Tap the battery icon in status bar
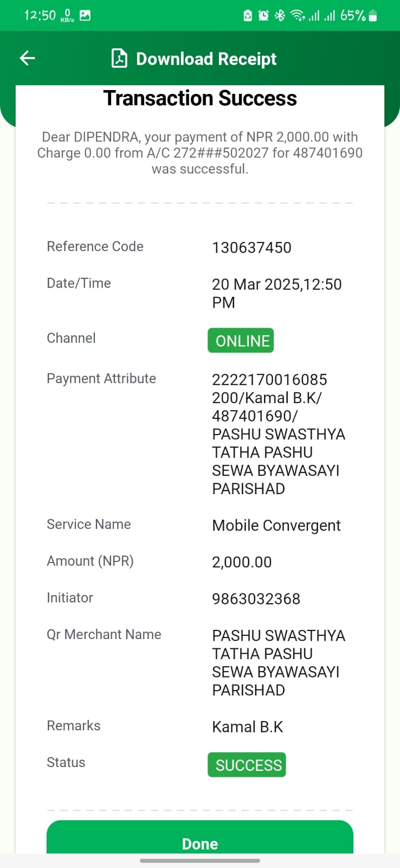 click(x=372, y=16)
